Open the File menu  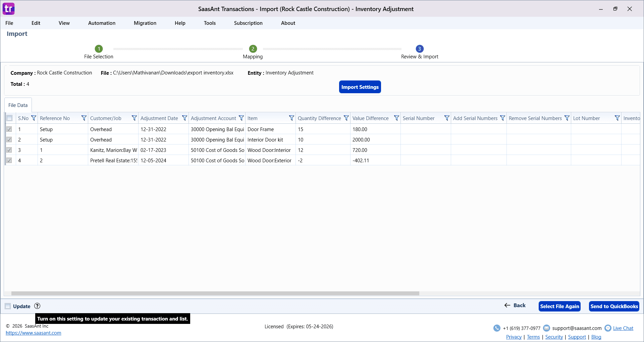[9, 23]
